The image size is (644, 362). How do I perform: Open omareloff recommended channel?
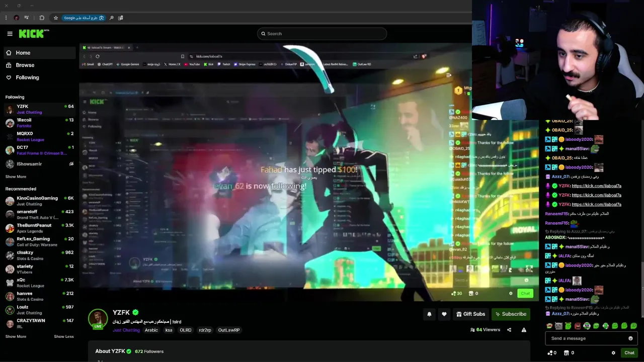(40, 215)
